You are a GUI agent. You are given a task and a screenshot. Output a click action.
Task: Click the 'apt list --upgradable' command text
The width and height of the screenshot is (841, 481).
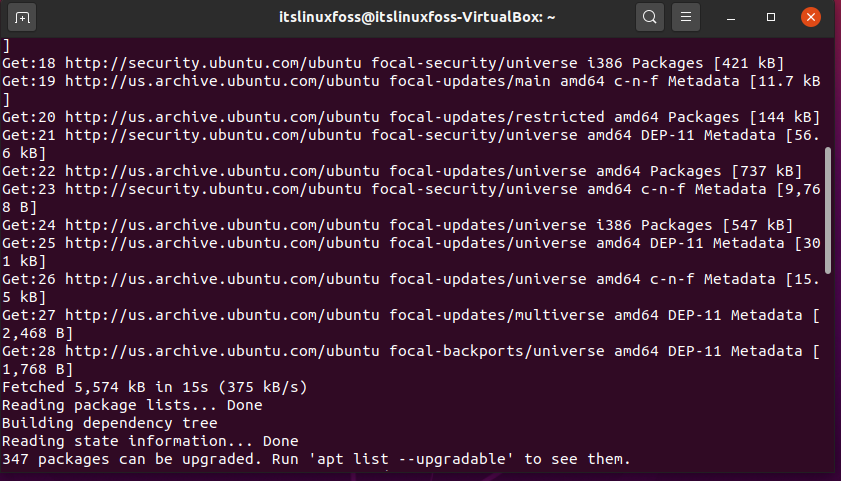(411, 460)
